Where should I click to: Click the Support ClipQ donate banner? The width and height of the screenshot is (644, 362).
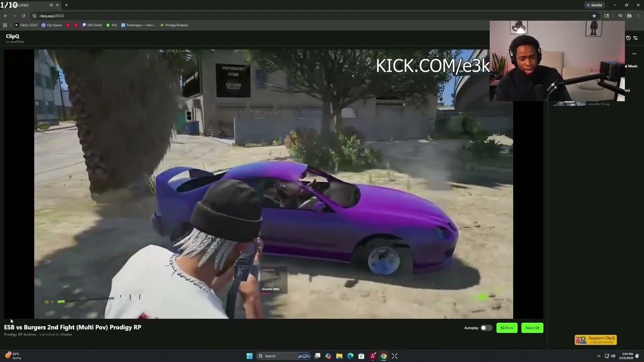pyautogui.click(x=596, y=340)
